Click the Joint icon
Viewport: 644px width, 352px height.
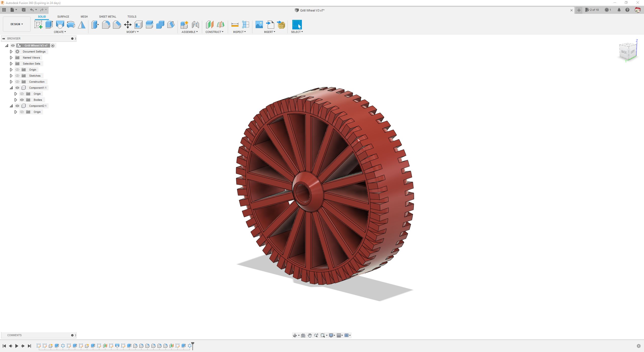pos(195,25)
